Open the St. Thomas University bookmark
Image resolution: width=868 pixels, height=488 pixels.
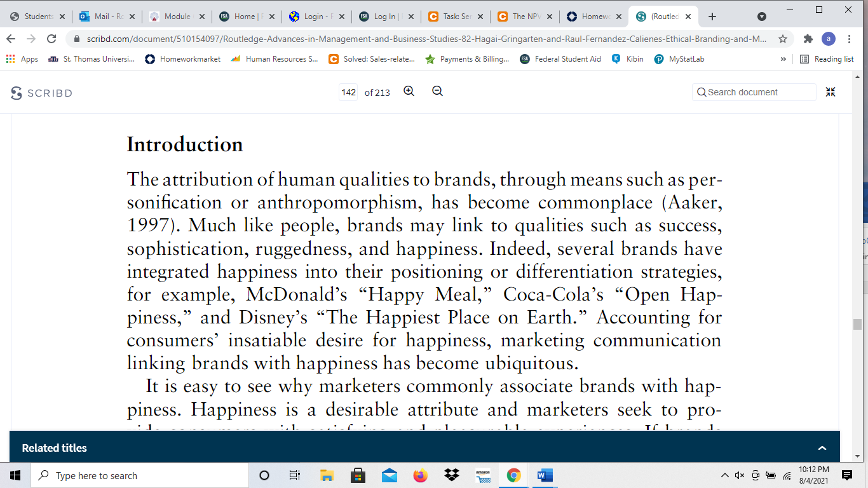(92, 59)
